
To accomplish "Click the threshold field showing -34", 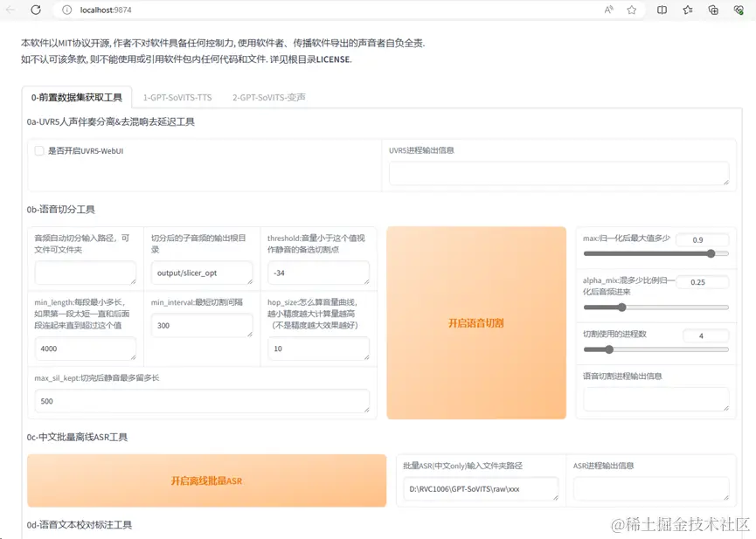I will (x=318, y=273).
